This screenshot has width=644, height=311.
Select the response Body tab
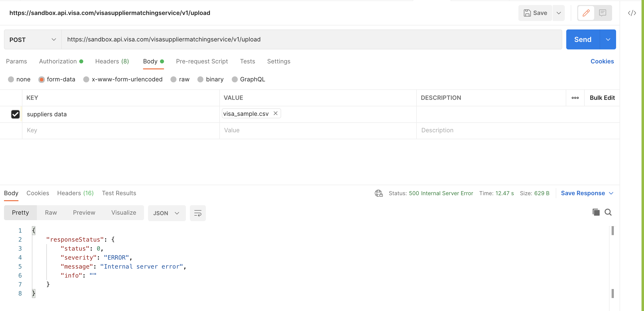coord(11,193)
